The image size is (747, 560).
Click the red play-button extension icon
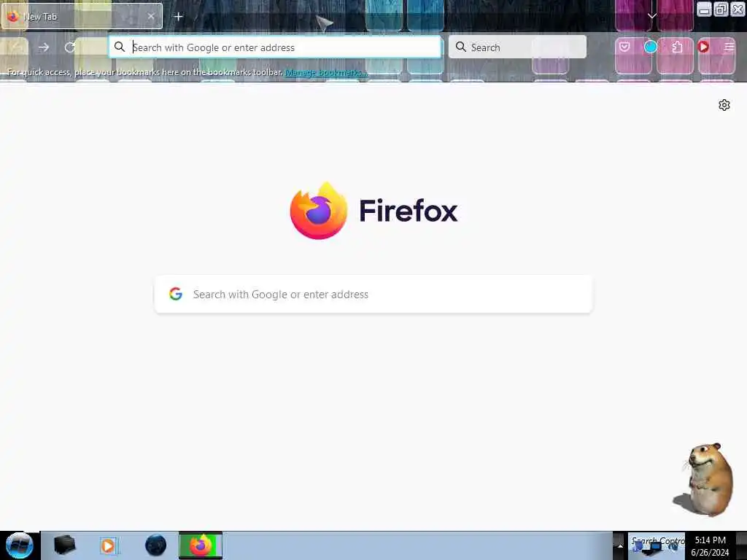pos(703,47)
